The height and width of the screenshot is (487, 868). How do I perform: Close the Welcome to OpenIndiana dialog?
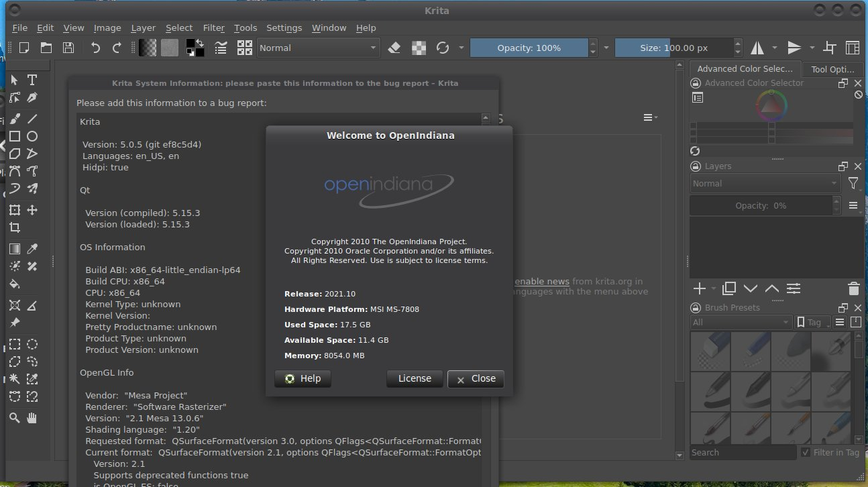[476, 378]
